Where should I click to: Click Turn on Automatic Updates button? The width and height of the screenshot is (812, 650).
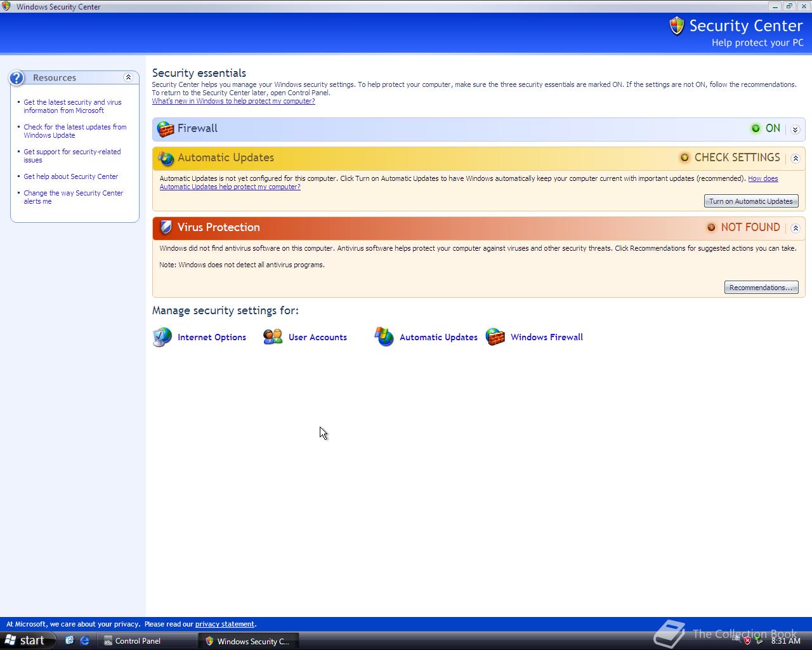tap(751, 201)
